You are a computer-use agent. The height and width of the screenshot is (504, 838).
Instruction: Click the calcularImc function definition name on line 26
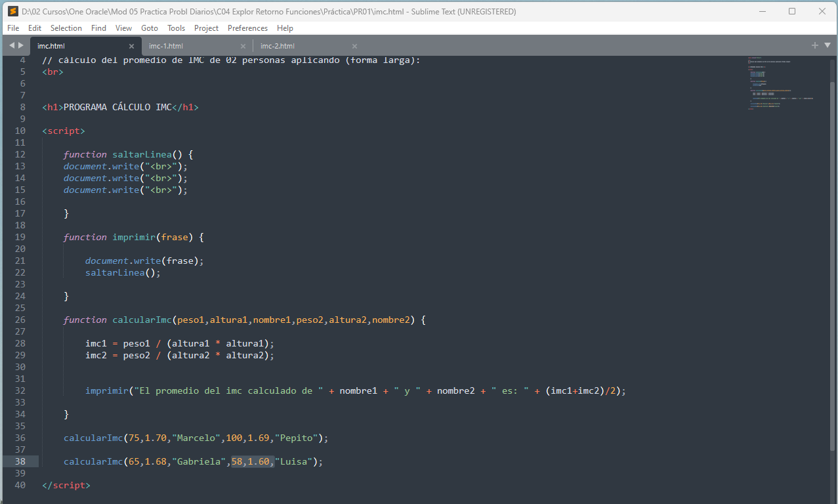[x=142, y=320]
